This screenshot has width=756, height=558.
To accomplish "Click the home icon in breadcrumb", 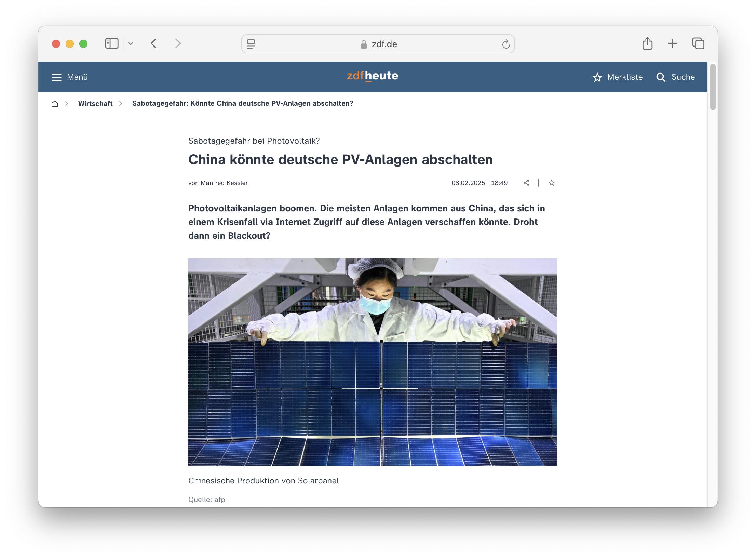I will coord(55,104).
